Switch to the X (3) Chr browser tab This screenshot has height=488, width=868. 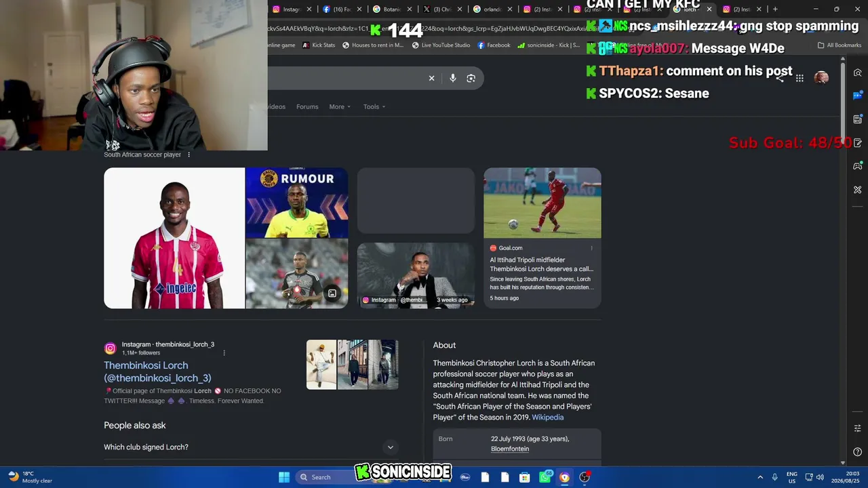point(443,9)
